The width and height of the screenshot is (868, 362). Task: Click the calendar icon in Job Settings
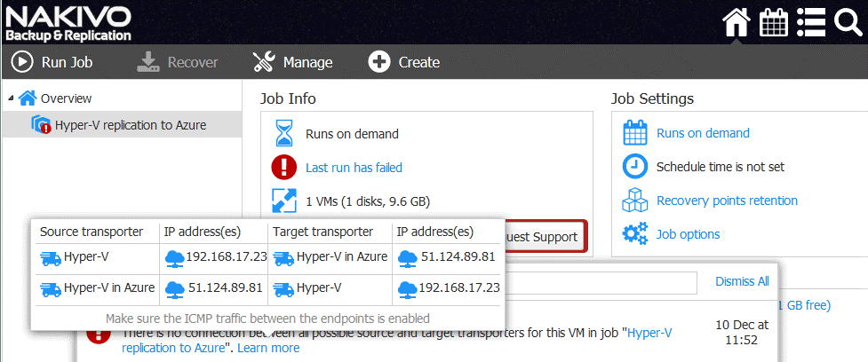click(x=634, y=133)
